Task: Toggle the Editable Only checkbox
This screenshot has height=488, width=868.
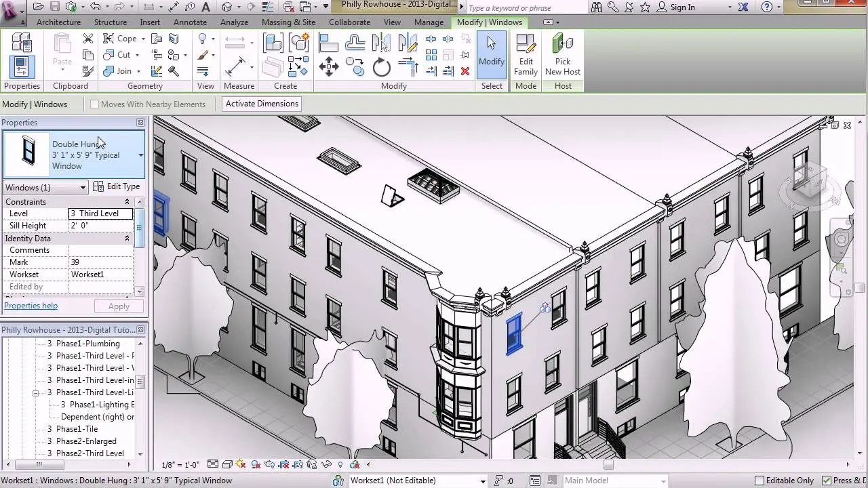Action: click(x=760, y=481)
